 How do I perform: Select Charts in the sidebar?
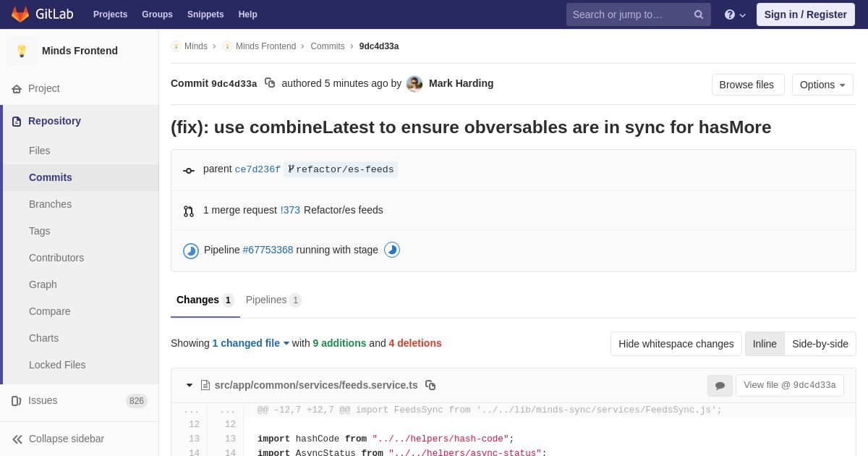(81, 338)
